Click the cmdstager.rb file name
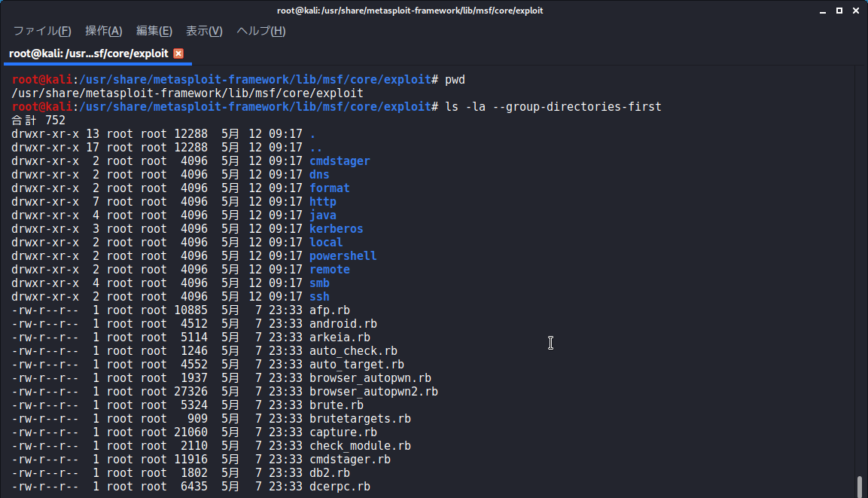Screen dimensions: 868x498 tap(350, 460)
